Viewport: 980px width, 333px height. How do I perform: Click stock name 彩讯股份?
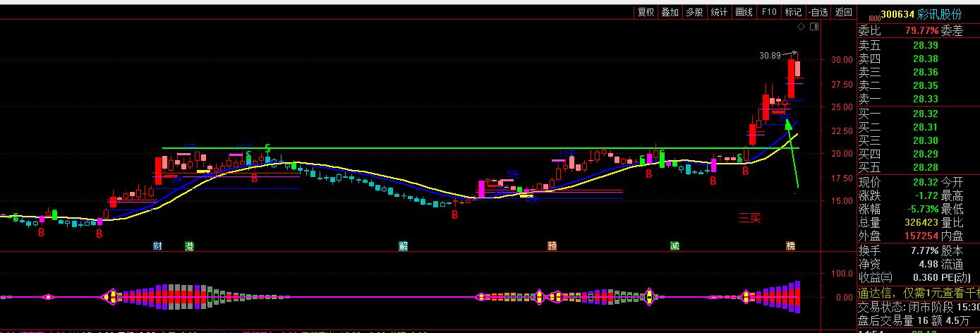[939, 15]
